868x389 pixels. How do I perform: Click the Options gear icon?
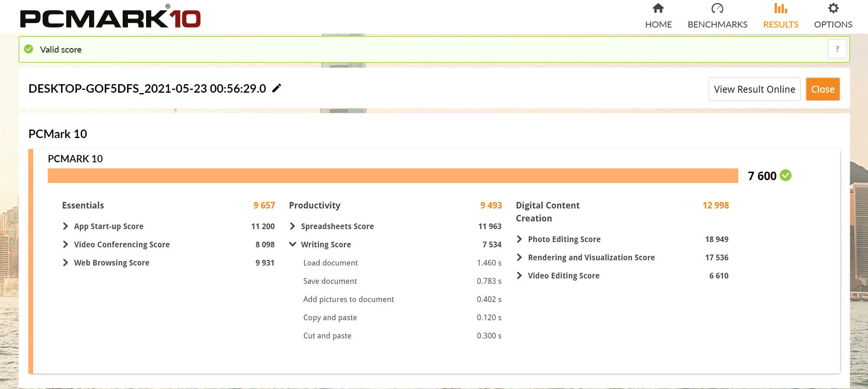point(833,8)
